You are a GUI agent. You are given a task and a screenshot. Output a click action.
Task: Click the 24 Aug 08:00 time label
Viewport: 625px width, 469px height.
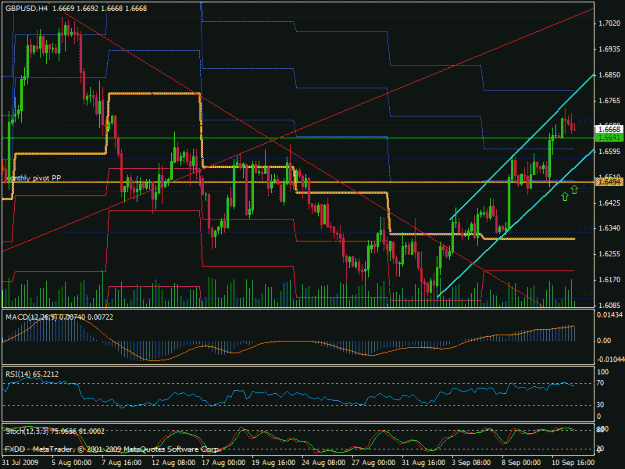(323, 462)
